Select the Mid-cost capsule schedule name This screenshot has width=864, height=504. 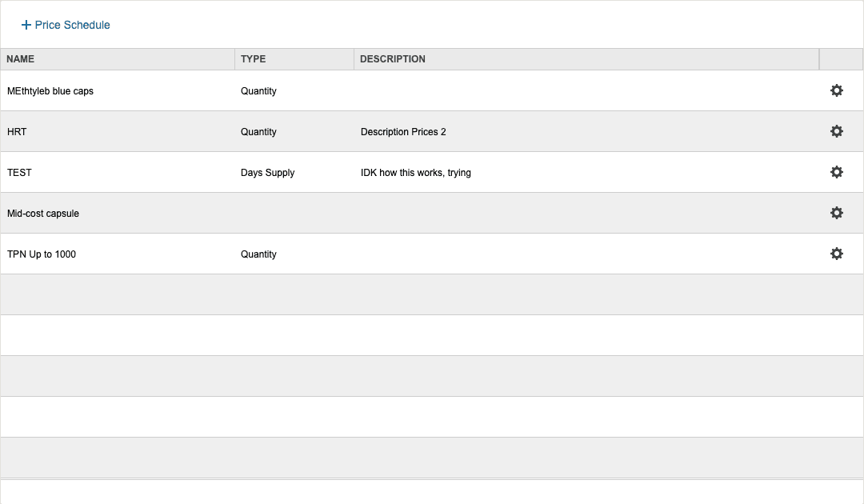[x=43, y=214]
